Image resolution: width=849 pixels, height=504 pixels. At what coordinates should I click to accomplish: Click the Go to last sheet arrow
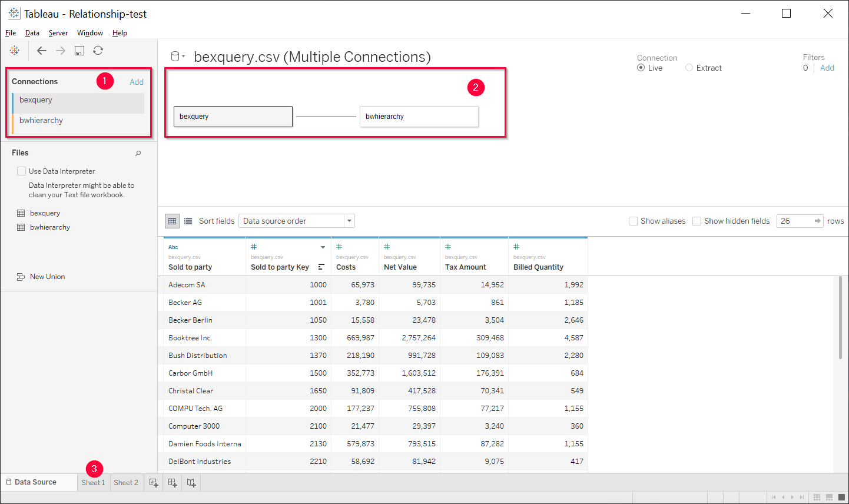coord(802,498)
